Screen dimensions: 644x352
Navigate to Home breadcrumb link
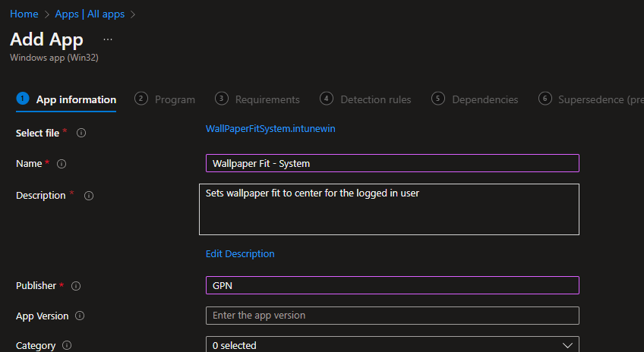click(x=24, y=14)
